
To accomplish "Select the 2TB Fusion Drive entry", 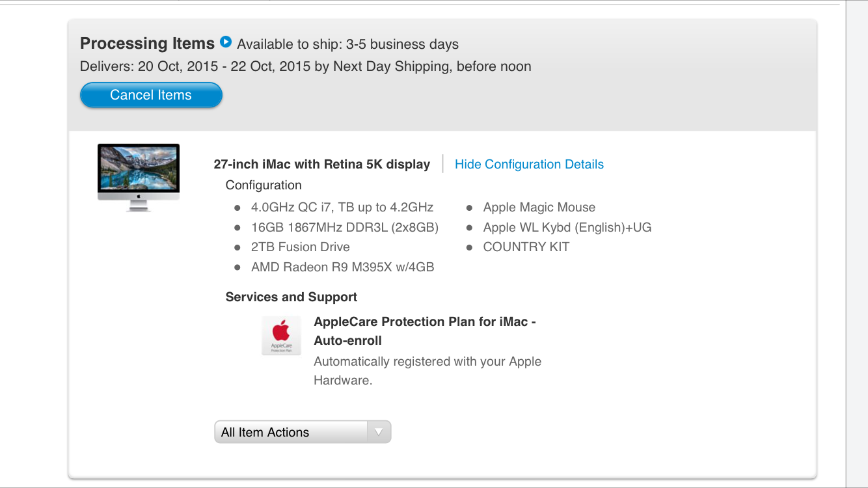I will tap(300, 247).
